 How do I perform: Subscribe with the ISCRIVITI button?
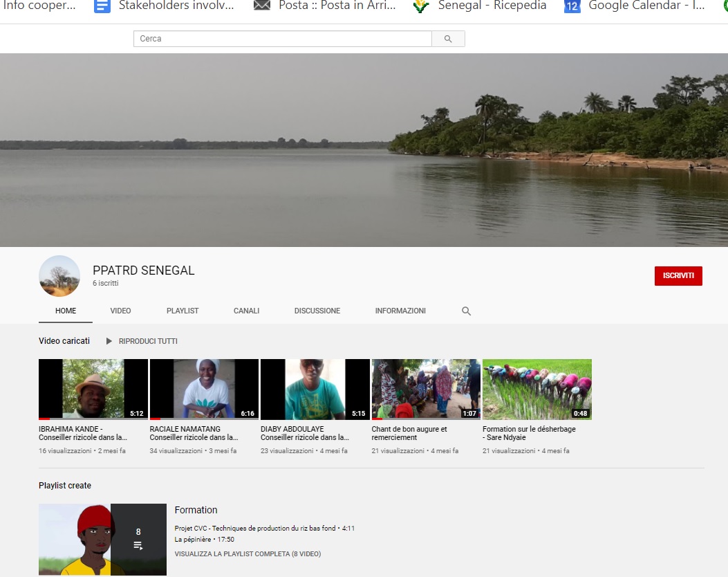tap(678, 276)
